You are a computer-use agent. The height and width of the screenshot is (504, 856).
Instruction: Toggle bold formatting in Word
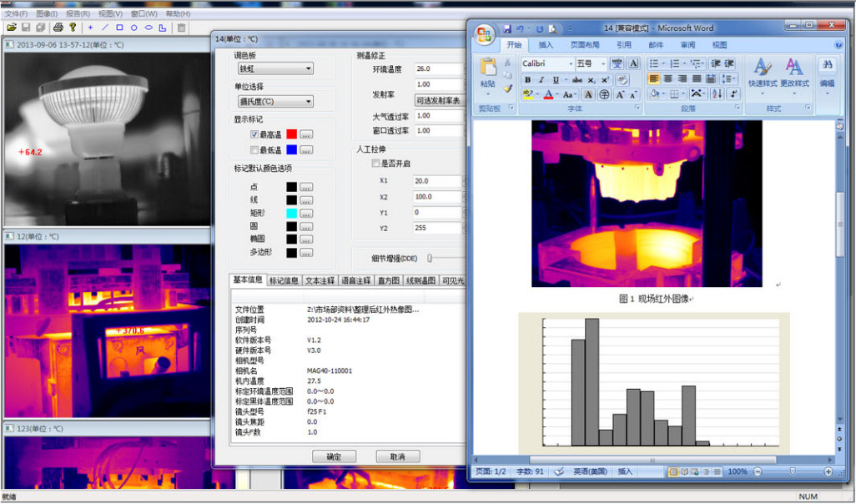528,80
